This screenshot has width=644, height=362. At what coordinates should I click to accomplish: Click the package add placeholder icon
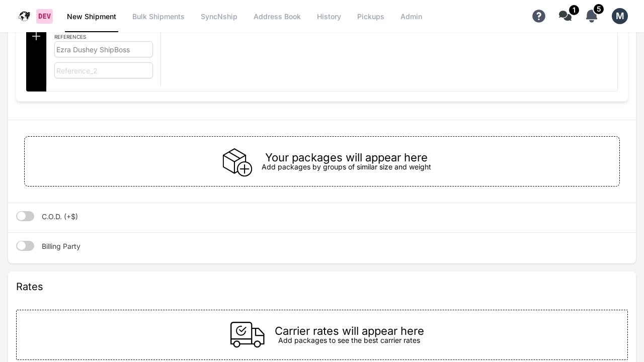(x=237, y=162)
